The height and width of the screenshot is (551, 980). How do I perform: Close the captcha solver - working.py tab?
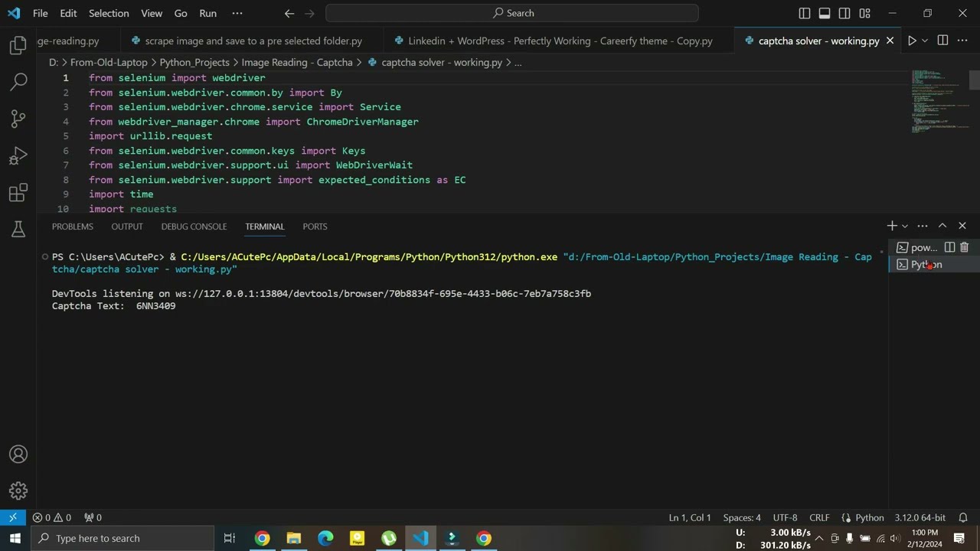[x=890, y=41]
